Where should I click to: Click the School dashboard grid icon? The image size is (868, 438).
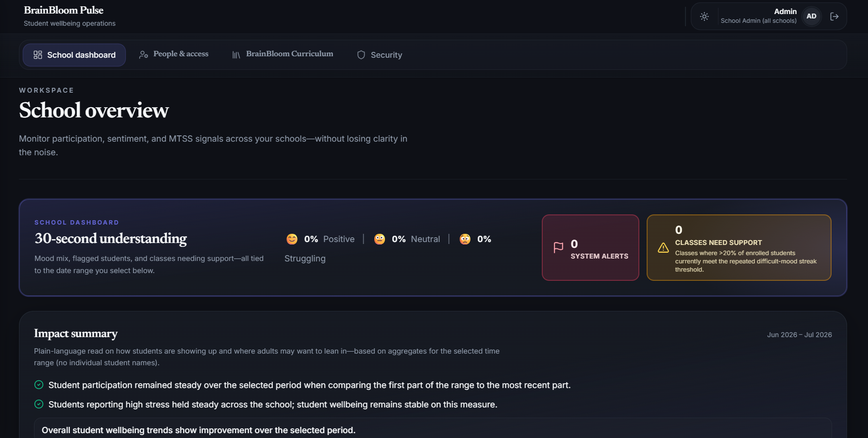(x=38, y=55)
